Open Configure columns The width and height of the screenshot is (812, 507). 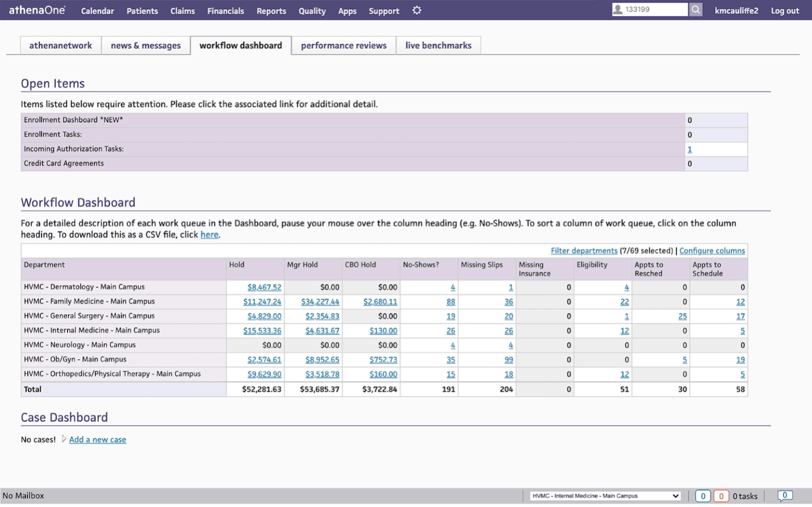pos(712,250)
